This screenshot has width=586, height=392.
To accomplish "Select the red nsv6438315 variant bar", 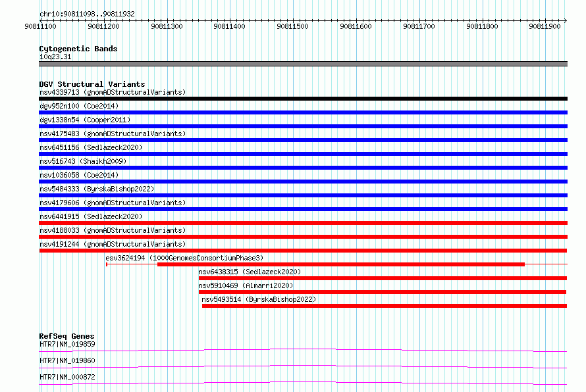I will click(383, 278).
